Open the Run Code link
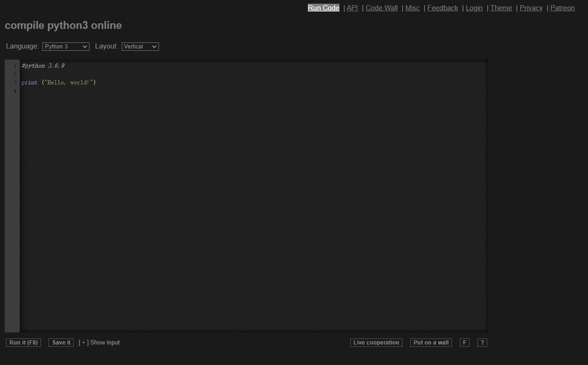588x365 pixels. pos(324,8)
